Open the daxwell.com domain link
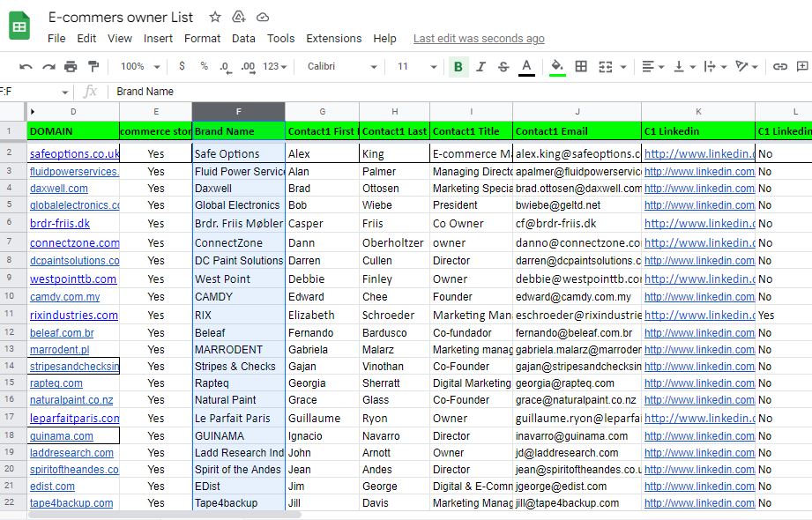Image resolution: width=812 pixels, height=520 pixels. pos(59,188)
